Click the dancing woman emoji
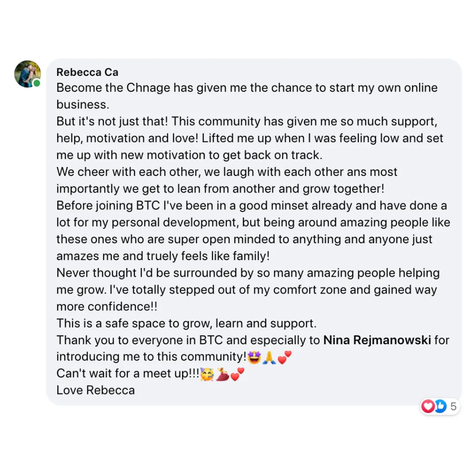Screen dimensions: 476x476 pos(222,374)
